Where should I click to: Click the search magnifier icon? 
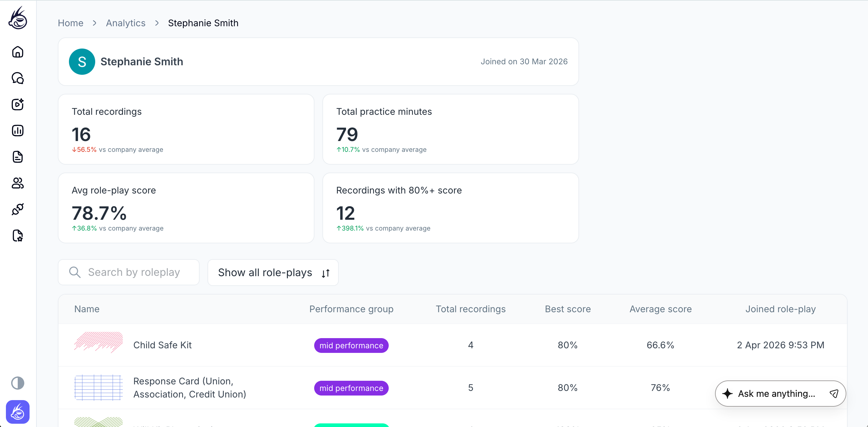[x=75, y=272]
